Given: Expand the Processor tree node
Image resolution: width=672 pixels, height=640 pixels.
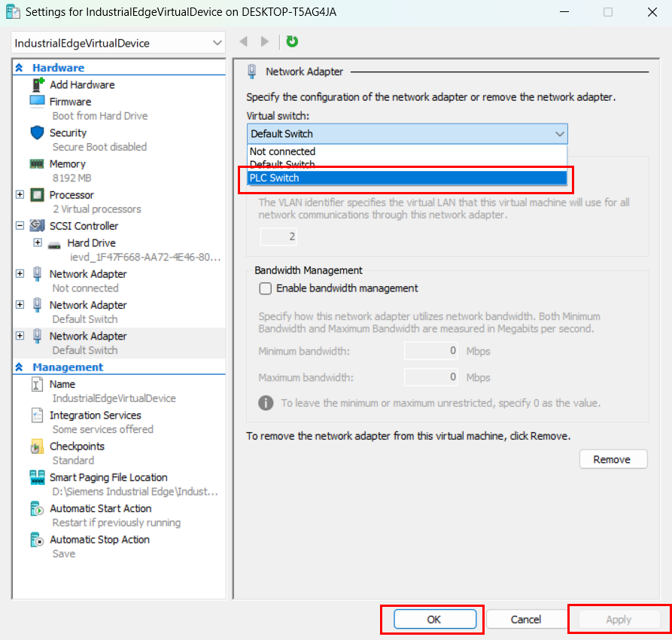Looking at the screenshot, I should point(20,194).
